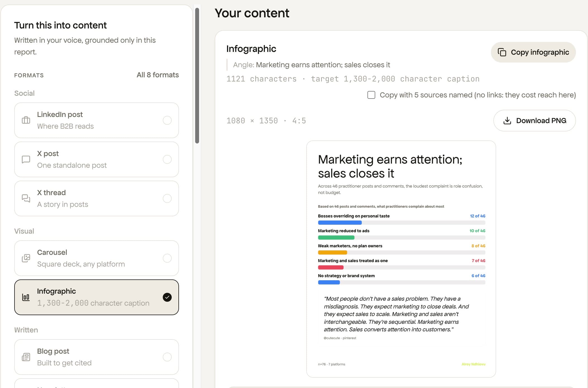Click the LinkedIn post briefcase icon

26,120
